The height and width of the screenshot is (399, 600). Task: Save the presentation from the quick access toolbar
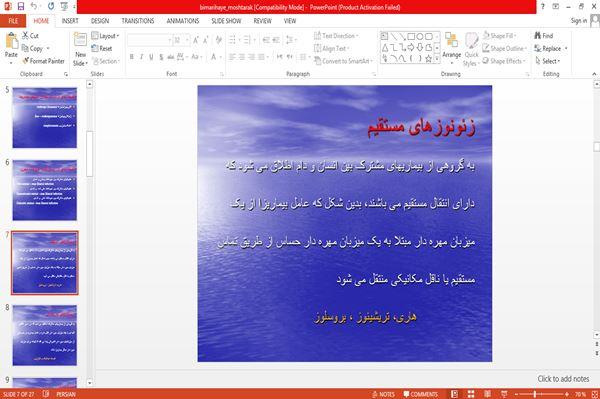[x=21, y=6]
